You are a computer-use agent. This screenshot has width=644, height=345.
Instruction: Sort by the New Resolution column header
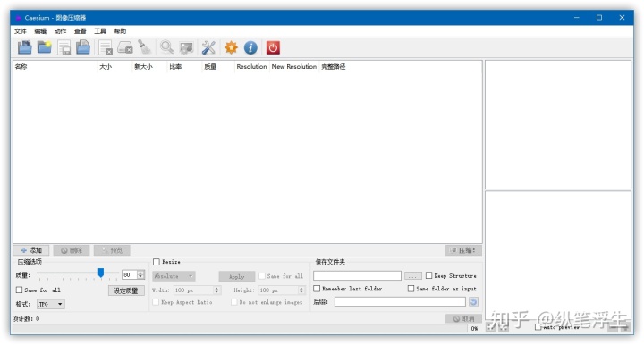294,66
